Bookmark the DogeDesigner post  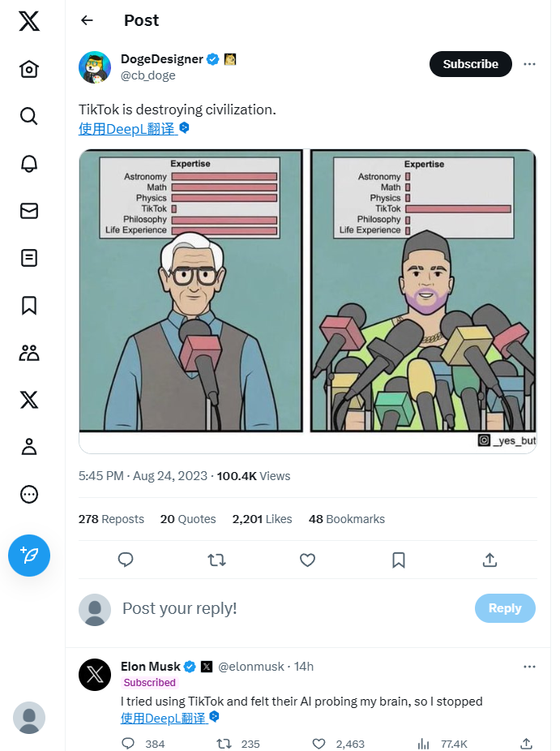(x=399, y=560)
